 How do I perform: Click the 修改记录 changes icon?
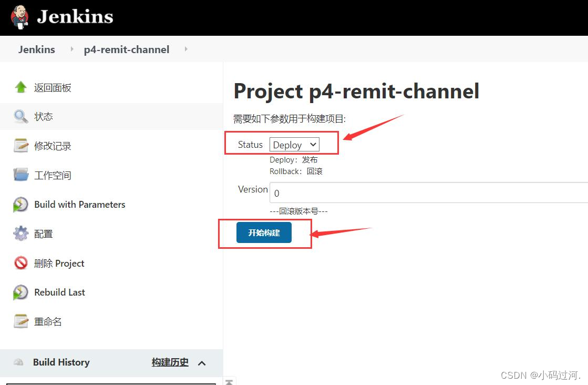tap(20, 146)
